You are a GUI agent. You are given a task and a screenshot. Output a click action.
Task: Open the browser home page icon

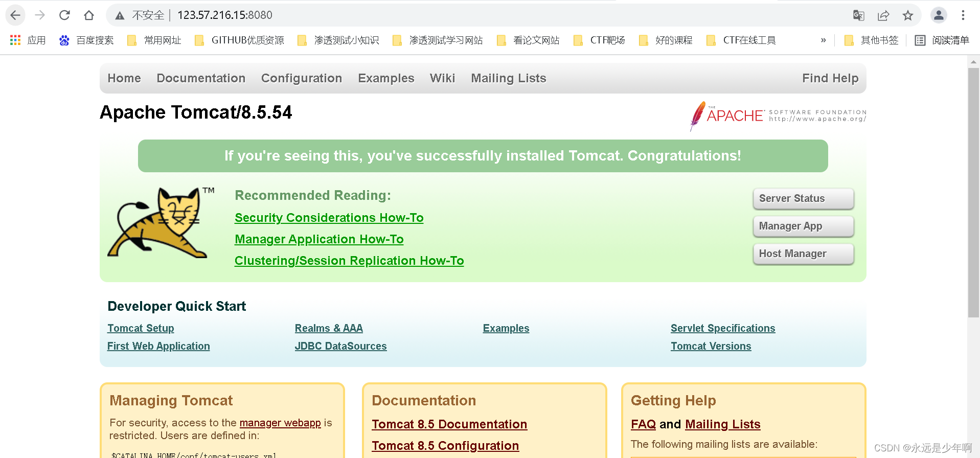coord(89,15)
